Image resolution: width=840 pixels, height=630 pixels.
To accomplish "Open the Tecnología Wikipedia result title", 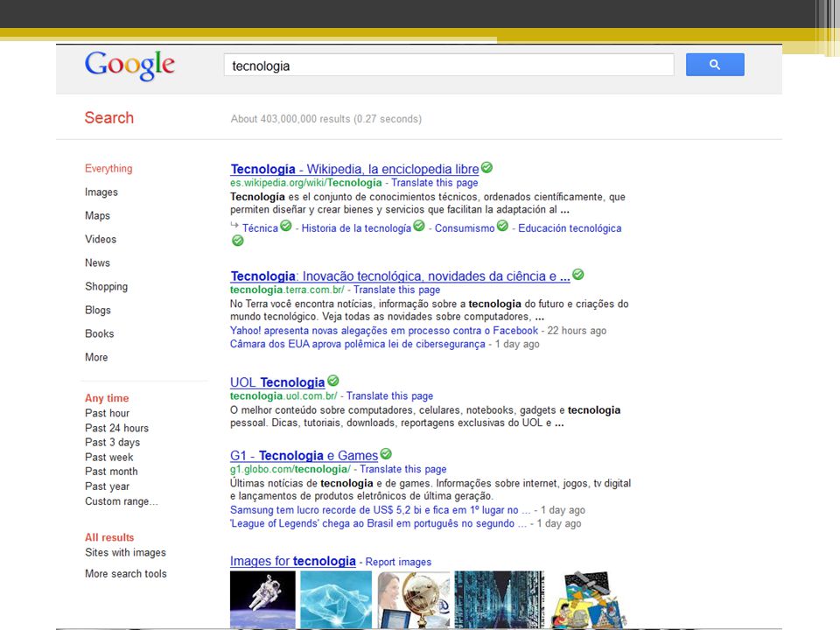I will coord(354,169).
